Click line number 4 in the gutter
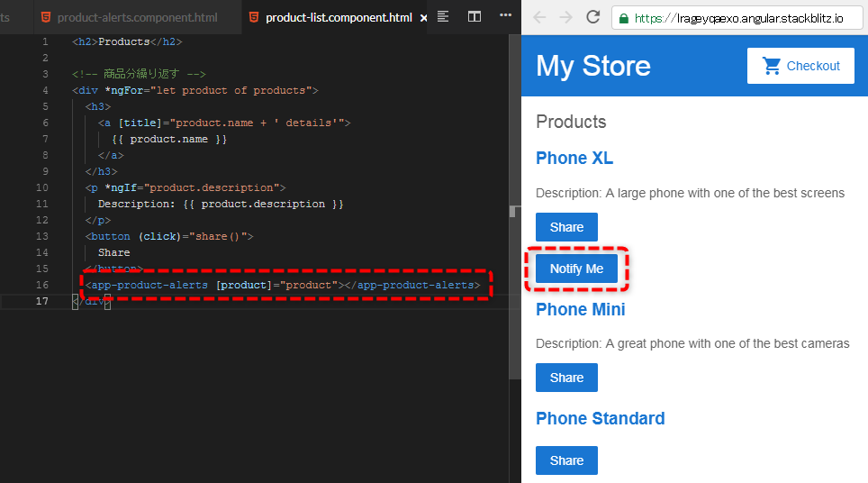868x483 pixels. [45, 90]
